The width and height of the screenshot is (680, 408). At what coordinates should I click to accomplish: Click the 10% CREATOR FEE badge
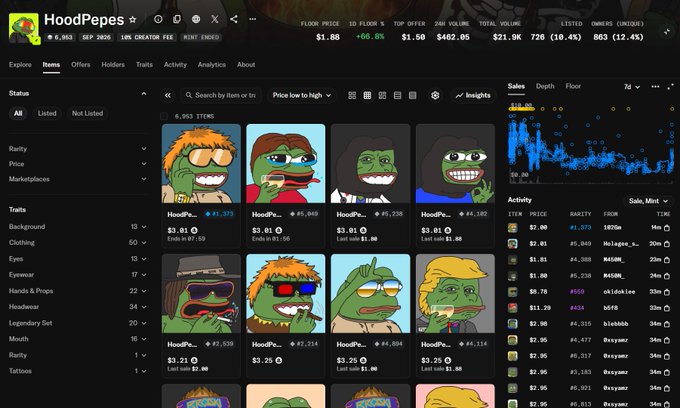tap(147, 37)
